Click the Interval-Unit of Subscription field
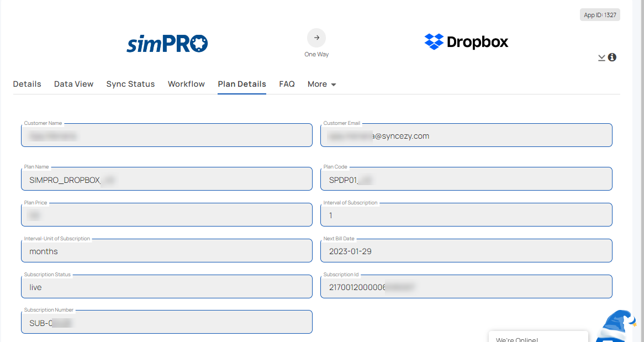 coord(167,250)
